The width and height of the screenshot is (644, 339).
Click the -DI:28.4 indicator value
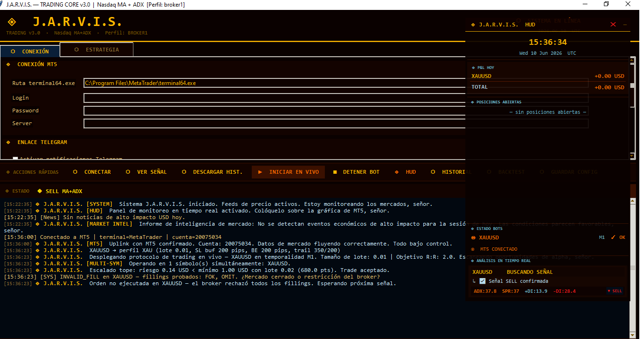click(564, 291)
